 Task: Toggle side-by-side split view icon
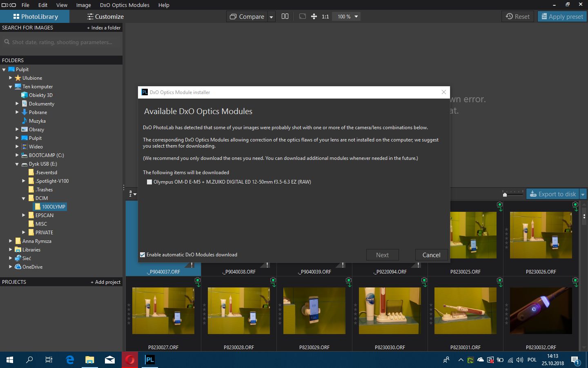coord(285,16)
